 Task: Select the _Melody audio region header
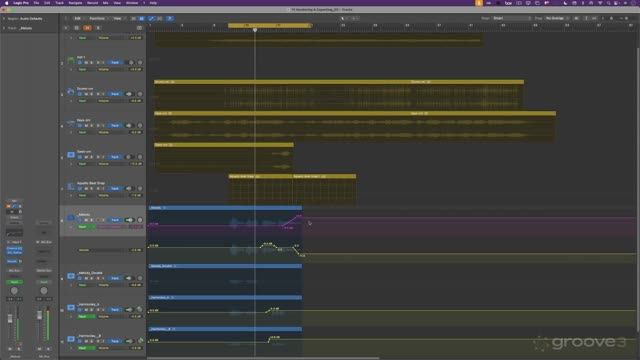point(225,208)
